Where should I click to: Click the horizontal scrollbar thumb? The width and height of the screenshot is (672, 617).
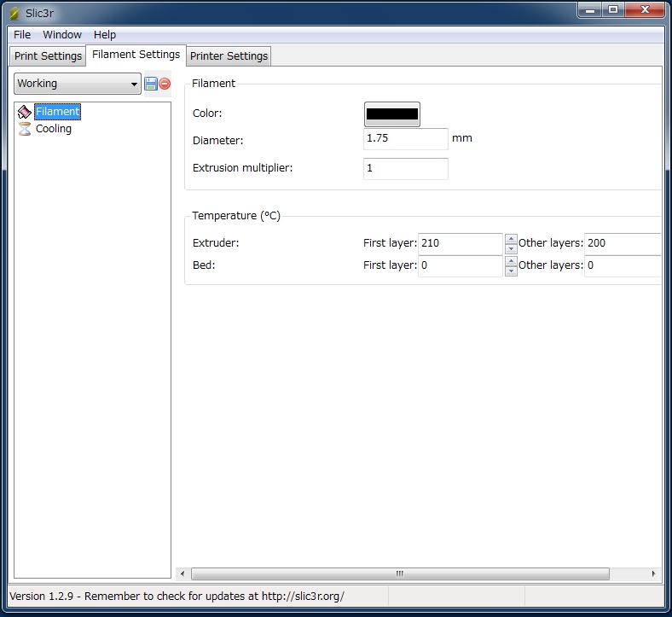point(400,573)
